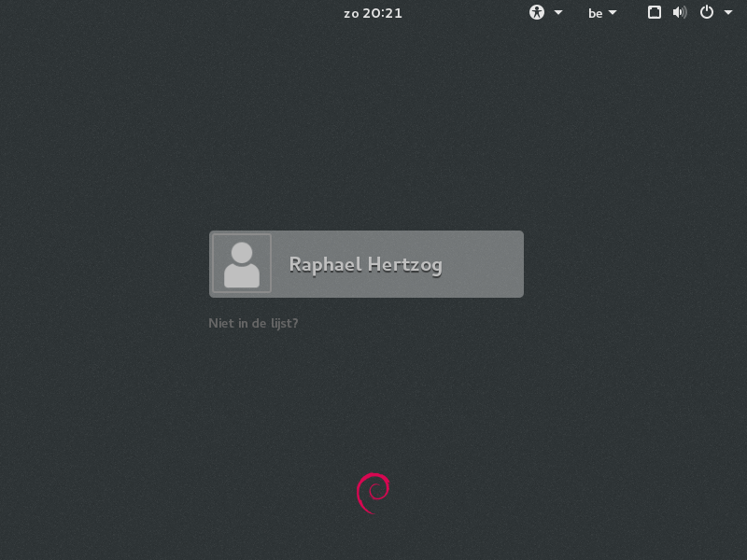Click the first name "Raphael" on the tile
The width and height of the screenshot is (747, 560).
[324, 264]
